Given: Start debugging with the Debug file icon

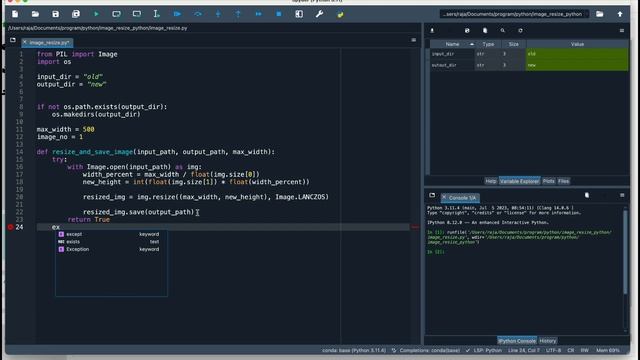Looking at the screenshot, I should point(177,14).
